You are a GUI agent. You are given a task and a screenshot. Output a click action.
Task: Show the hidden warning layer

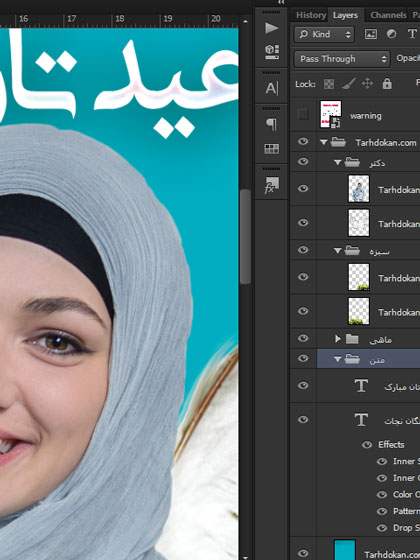pyautogui.click(x=303, y=114)
